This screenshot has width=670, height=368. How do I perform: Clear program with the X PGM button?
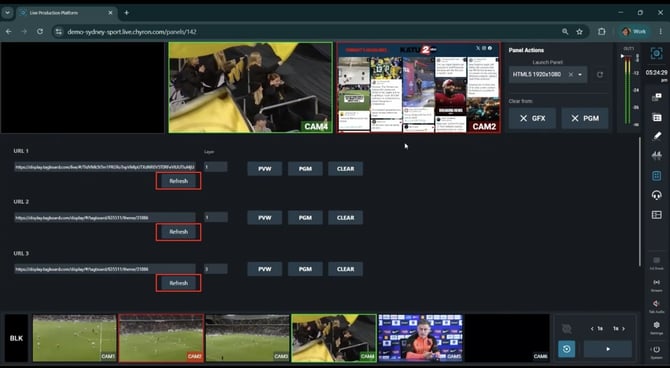coord(585,118)
